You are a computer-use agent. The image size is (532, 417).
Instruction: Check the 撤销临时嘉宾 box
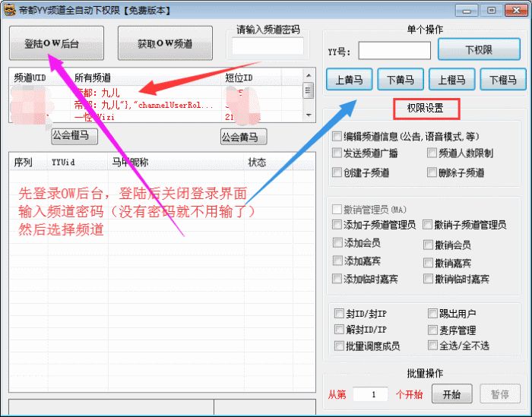pos(428,279)
